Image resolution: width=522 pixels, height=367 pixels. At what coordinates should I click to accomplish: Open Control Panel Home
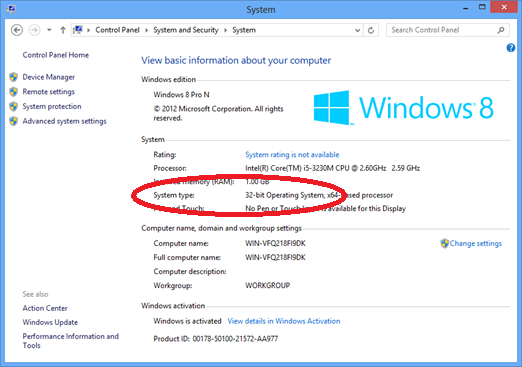[x=56, y=55]
